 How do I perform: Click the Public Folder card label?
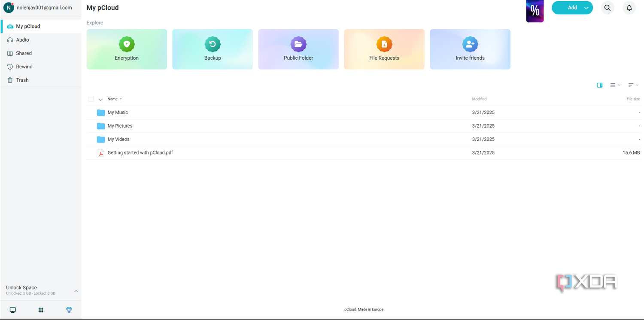pos(298,58)
